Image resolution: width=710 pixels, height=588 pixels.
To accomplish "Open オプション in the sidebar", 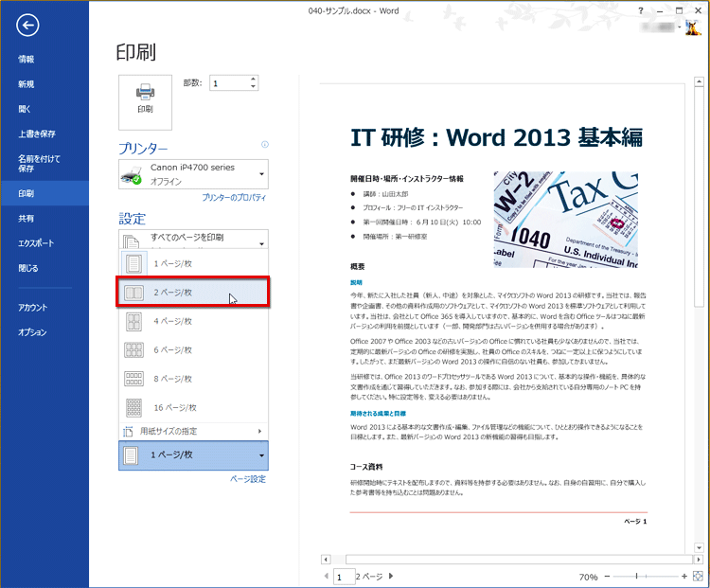I will click(x=44, y=332).
